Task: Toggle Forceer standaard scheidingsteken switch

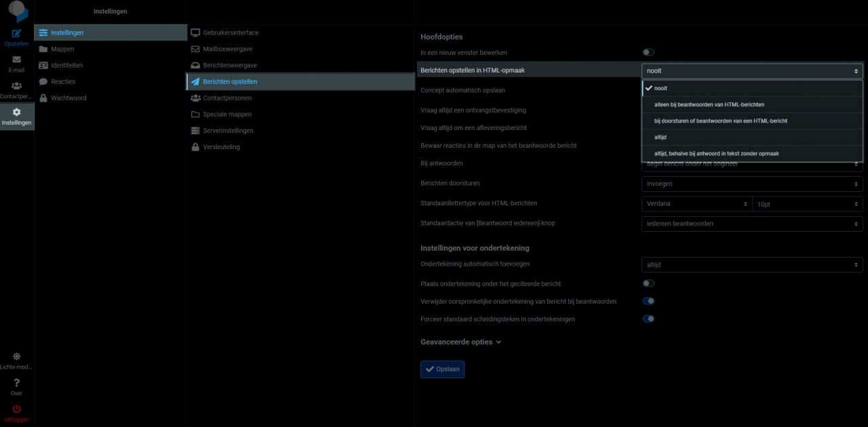Action: [x=648, y=319]
